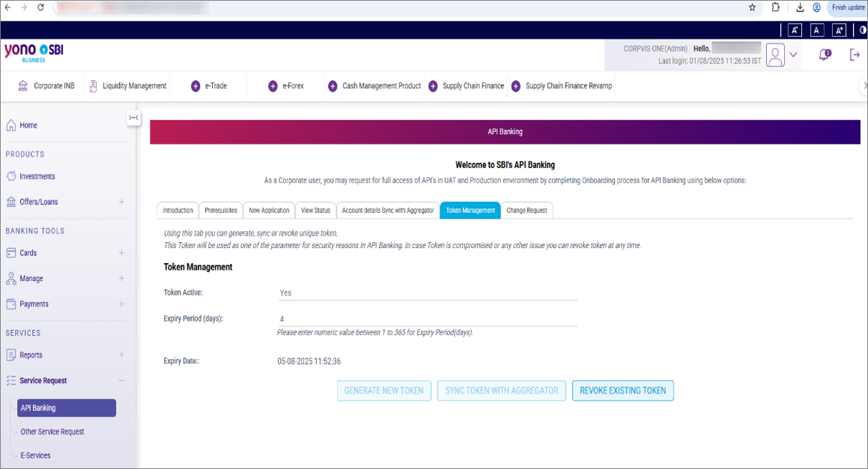
Task: Click the Home icon in the sidebar
Action: coord(11,125)
